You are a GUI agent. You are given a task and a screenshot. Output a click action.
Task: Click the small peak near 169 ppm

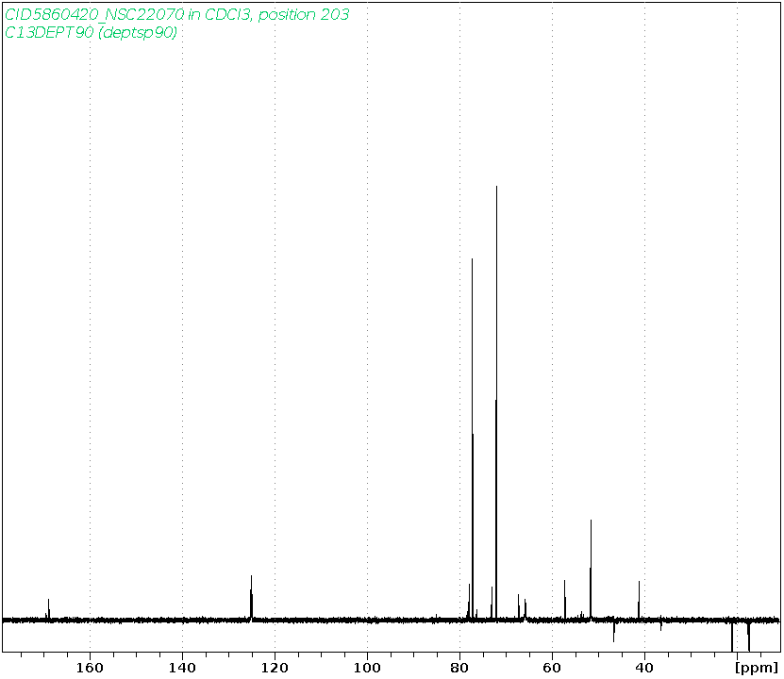[48, 609]
